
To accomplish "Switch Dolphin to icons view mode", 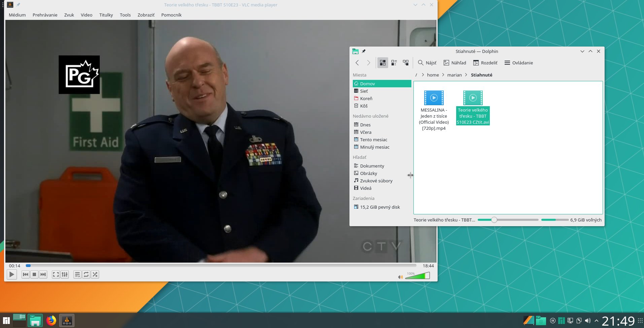I will click(383, 63).
